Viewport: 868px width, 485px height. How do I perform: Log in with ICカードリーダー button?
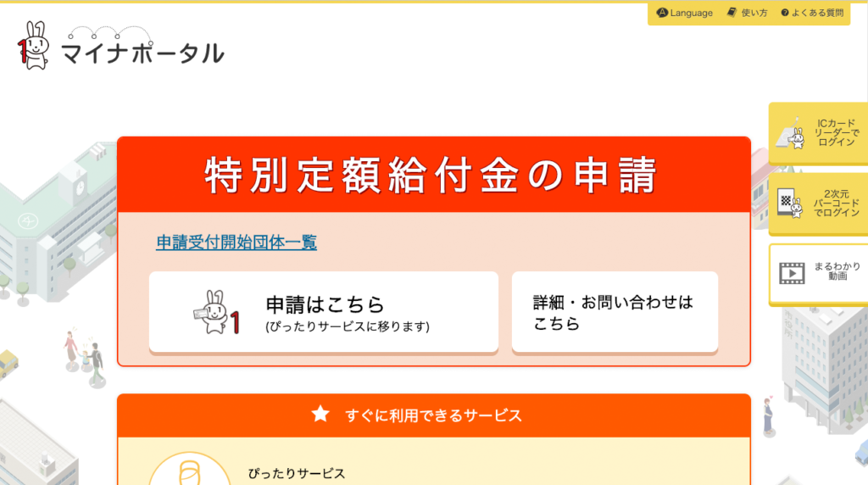pos(818,133)
